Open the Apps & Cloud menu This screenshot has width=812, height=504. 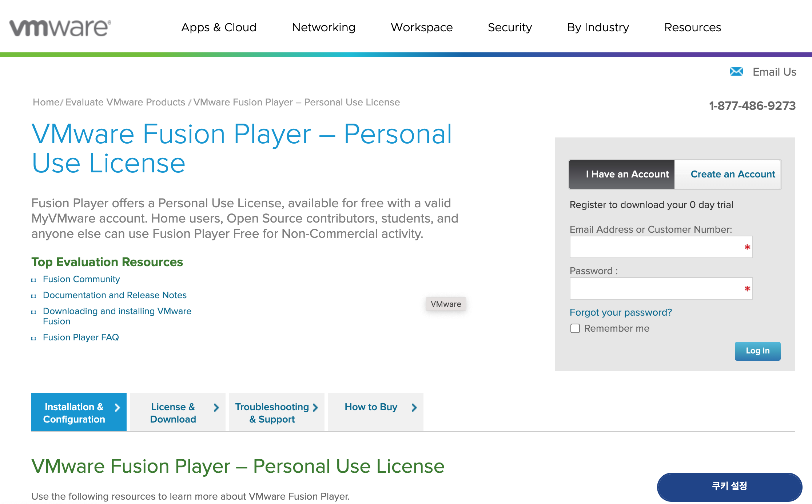click(219, 27)
